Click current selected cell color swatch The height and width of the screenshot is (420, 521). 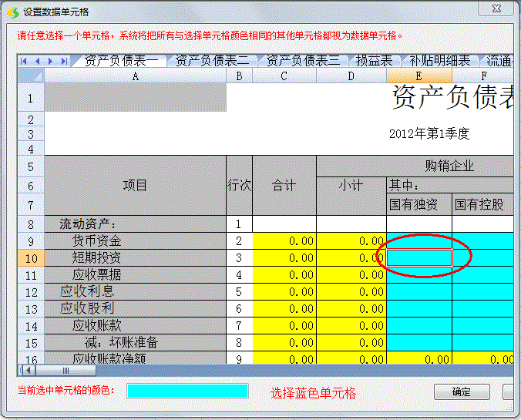187,391
